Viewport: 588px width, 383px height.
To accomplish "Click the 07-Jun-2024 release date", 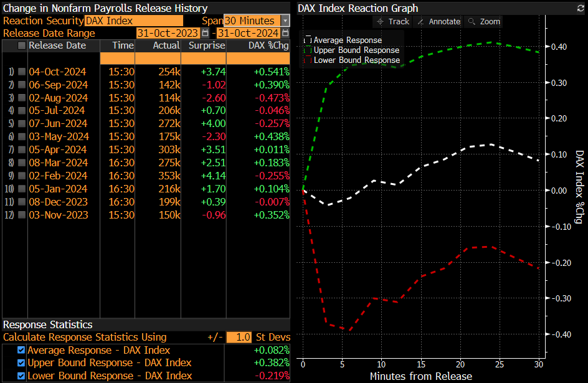I will pyautogui.click(x=58, y=124).
